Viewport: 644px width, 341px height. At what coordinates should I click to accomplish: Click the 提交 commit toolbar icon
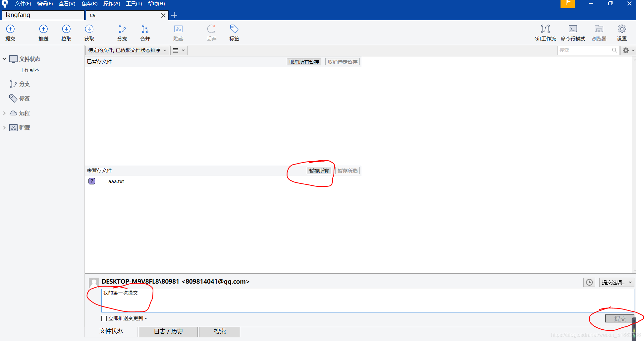10,33
